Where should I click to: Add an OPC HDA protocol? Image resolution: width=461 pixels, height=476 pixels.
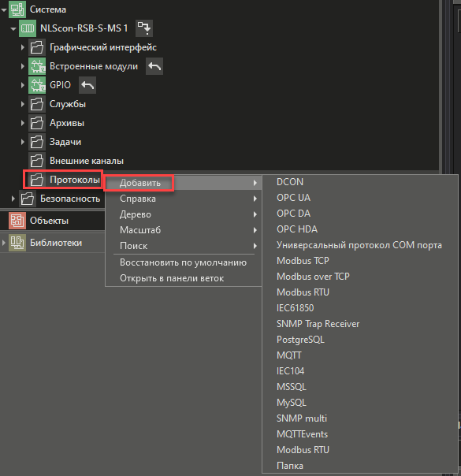tap(360, 229)
